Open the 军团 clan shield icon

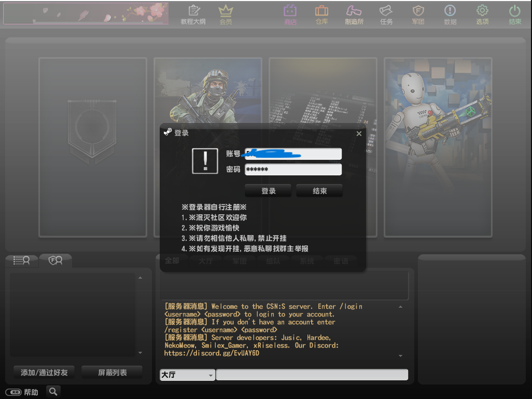point(418,15)
